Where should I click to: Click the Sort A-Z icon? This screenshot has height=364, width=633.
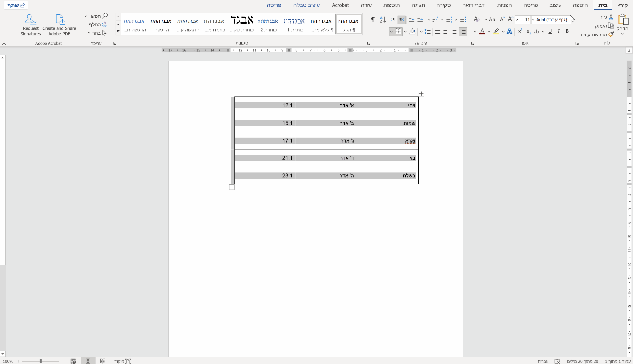pyautogui.click(x=383, y=20)
